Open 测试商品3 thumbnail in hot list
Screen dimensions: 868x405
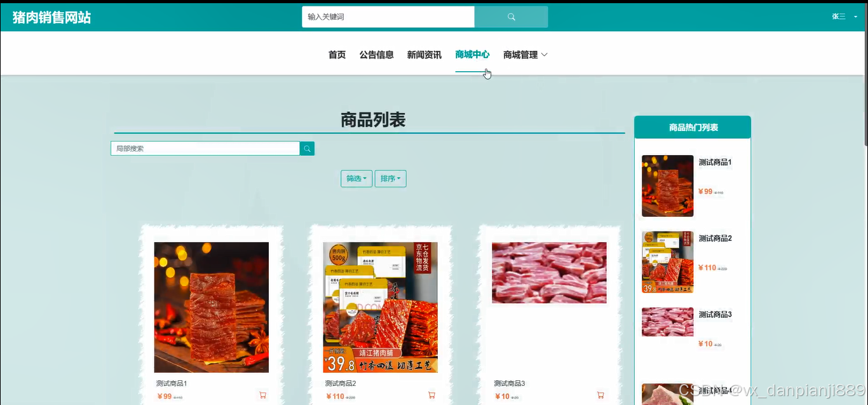pos(667,322)
